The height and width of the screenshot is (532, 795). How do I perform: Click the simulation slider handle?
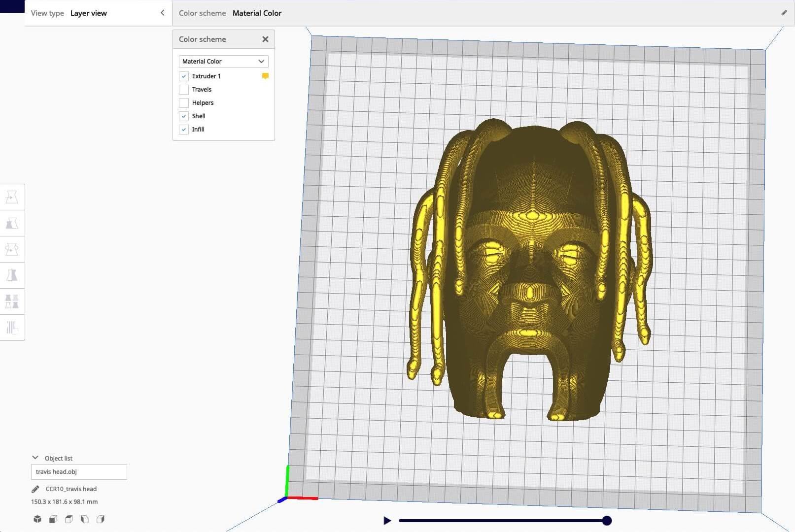607,521
